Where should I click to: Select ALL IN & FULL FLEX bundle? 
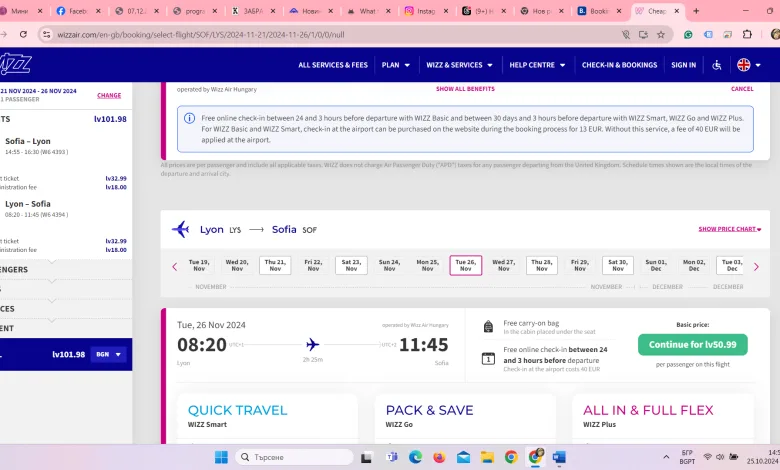tap(663, 418)
